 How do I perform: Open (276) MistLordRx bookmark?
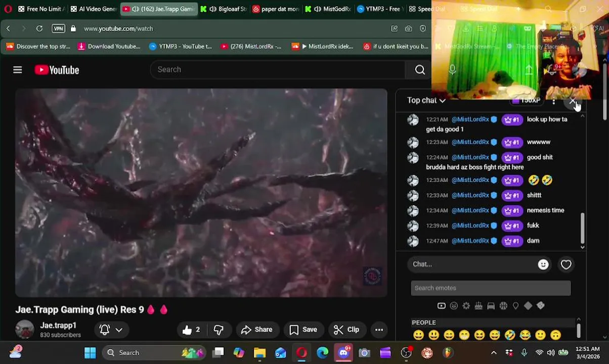point(251,47)
